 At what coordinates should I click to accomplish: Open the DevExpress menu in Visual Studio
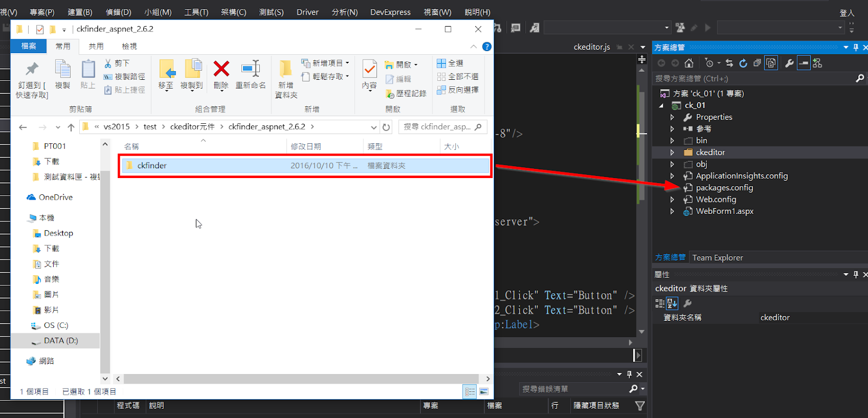[x=390, y=12]
